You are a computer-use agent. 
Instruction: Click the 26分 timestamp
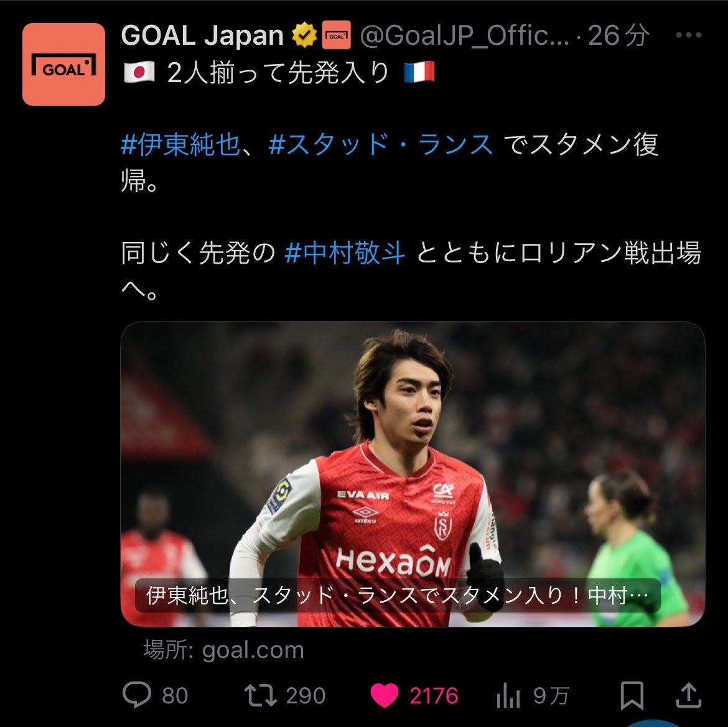(618, 36)
